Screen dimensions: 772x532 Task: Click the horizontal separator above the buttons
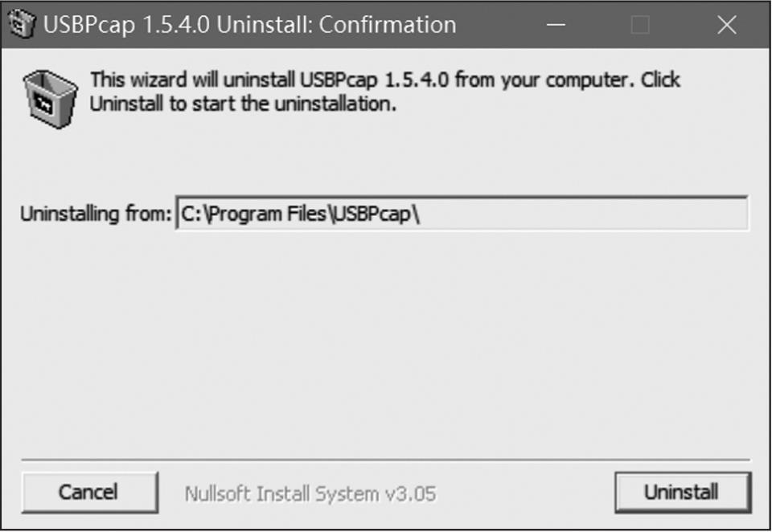pos(386,459)
